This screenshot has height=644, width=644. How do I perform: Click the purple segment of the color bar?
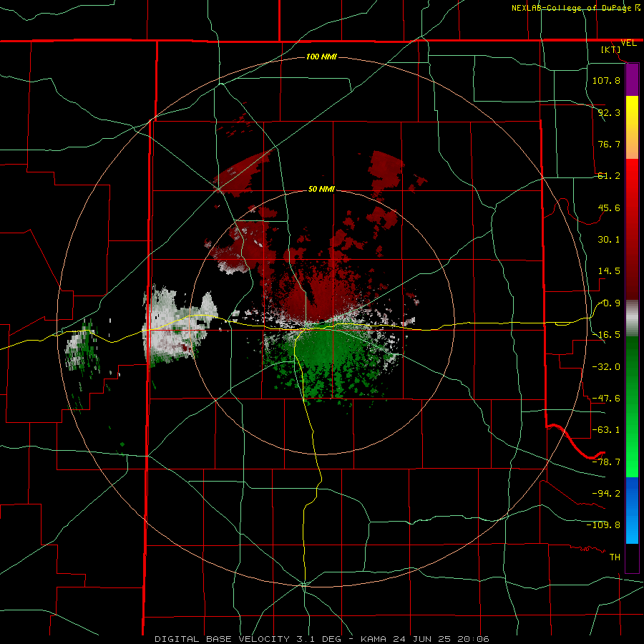(632, 79)
